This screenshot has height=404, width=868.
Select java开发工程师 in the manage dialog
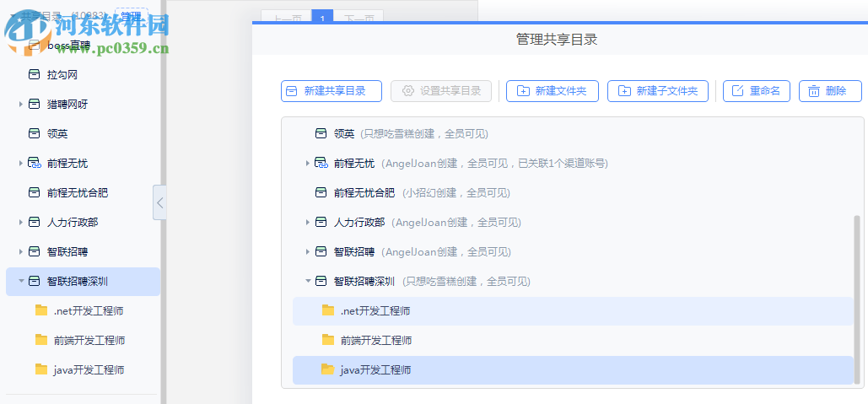573,370
